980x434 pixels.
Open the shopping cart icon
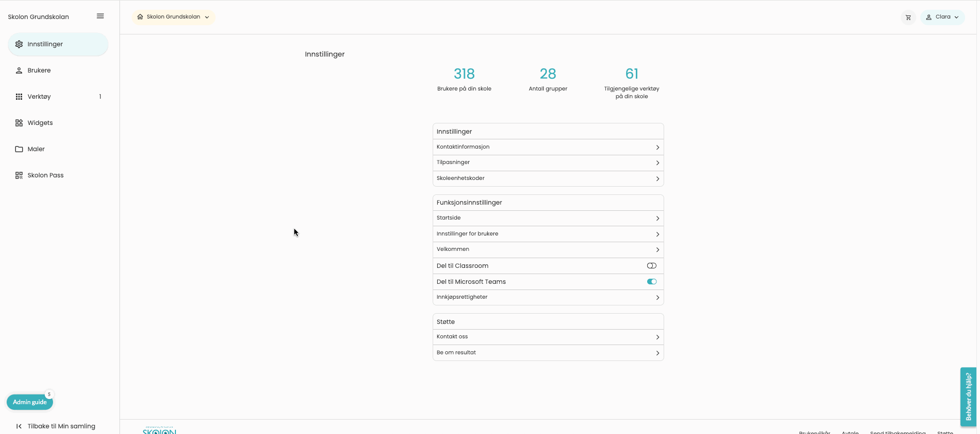[x=908, y=17]
